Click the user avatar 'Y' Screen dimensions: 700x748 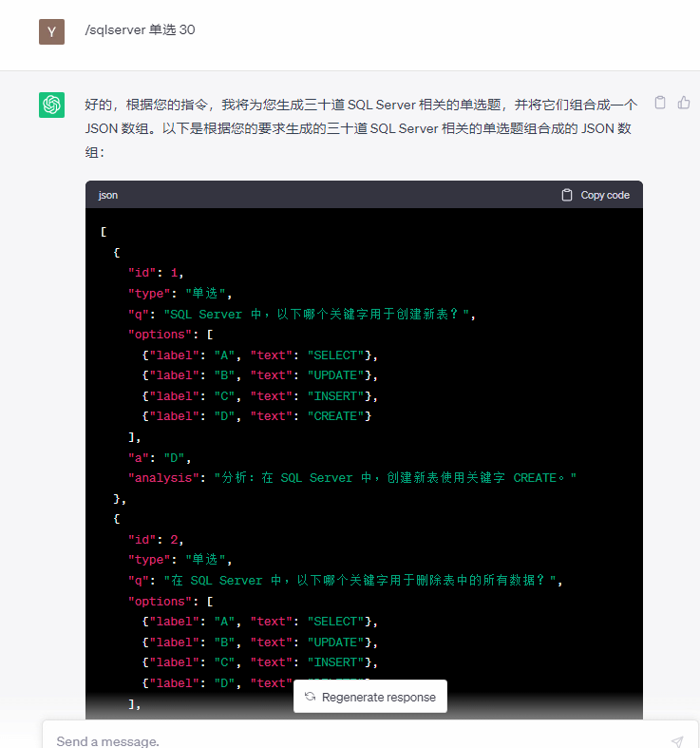pyautogui.click(x=51, y=32)
